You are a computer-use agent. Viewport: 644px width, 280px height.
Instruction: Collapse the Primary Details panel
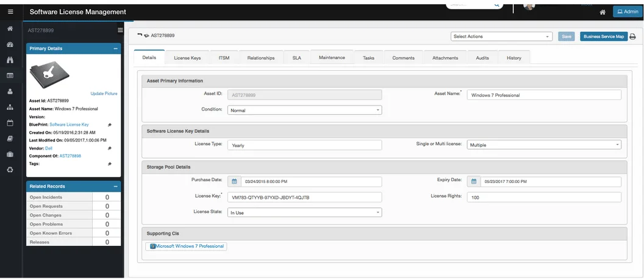click(x=116, y=48)
